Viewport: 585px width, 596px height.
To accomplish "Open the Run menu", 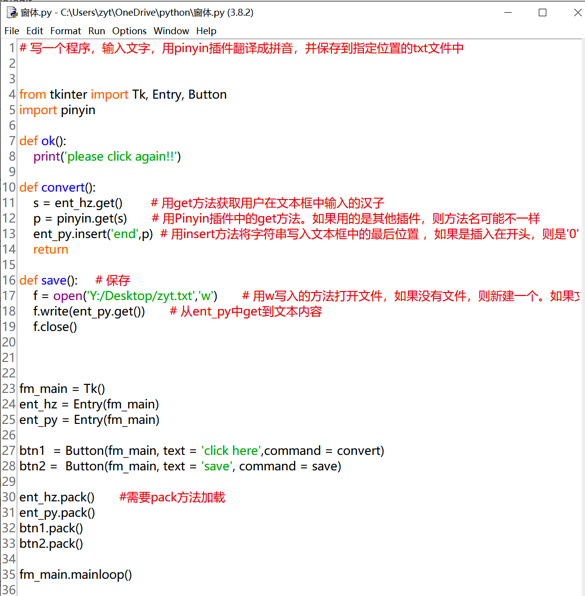I will [97, 31].
